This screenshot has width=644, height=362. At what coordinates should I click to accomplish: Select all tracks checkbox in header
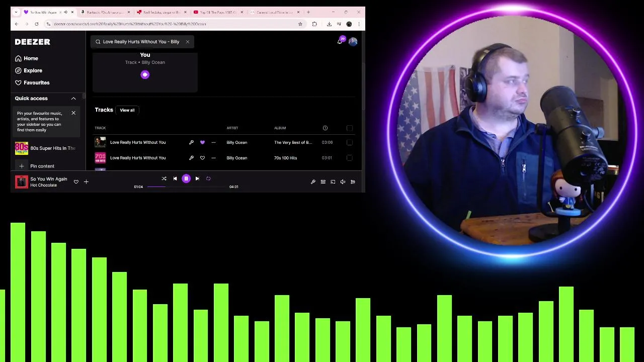point(350,128)
